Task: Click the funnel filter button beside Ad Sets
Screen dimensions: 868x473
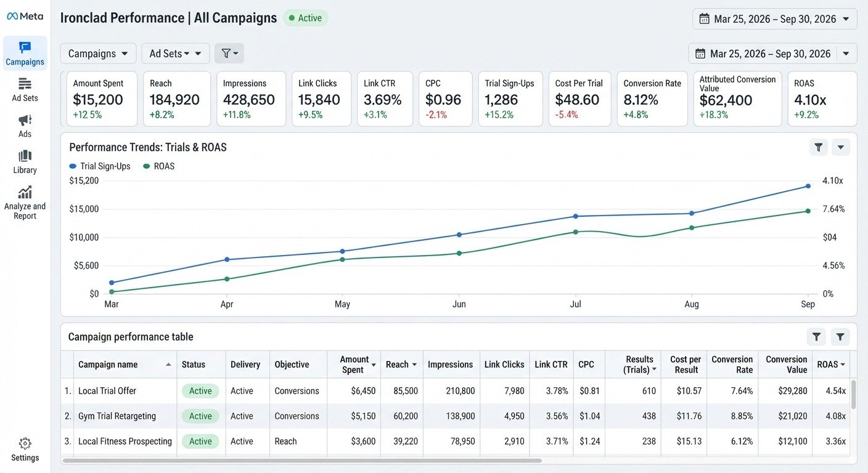Action: coord(229,54)
